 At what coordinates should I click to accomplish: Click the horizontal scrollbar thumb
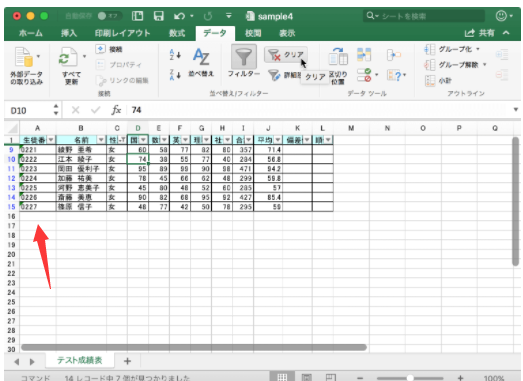[194, 347]
